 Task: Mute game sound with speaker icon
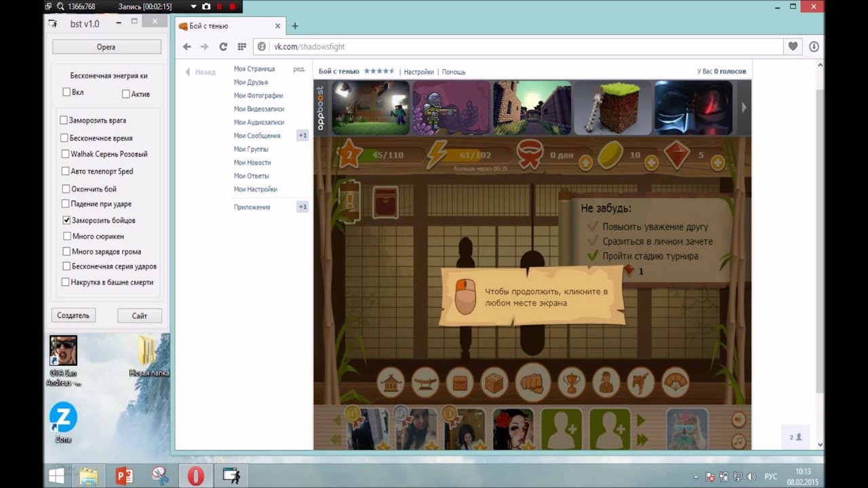[738, 420]
